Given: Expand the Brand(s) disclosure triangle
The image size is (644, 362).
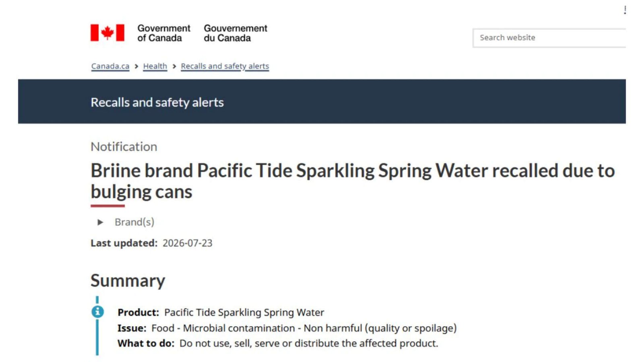Looking at the screenshot, I should tap(100, 222).
